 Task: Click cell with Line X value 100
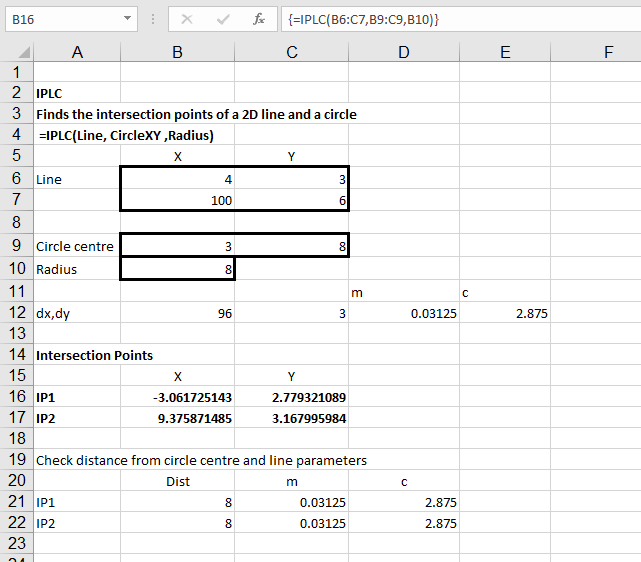click(x=177, y=200)
